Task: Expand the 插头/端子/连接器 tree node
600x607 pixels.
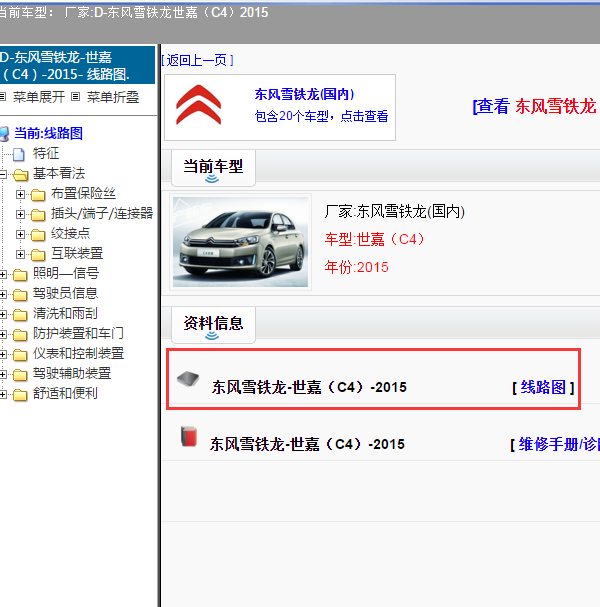Action: (x=21, y=214)
